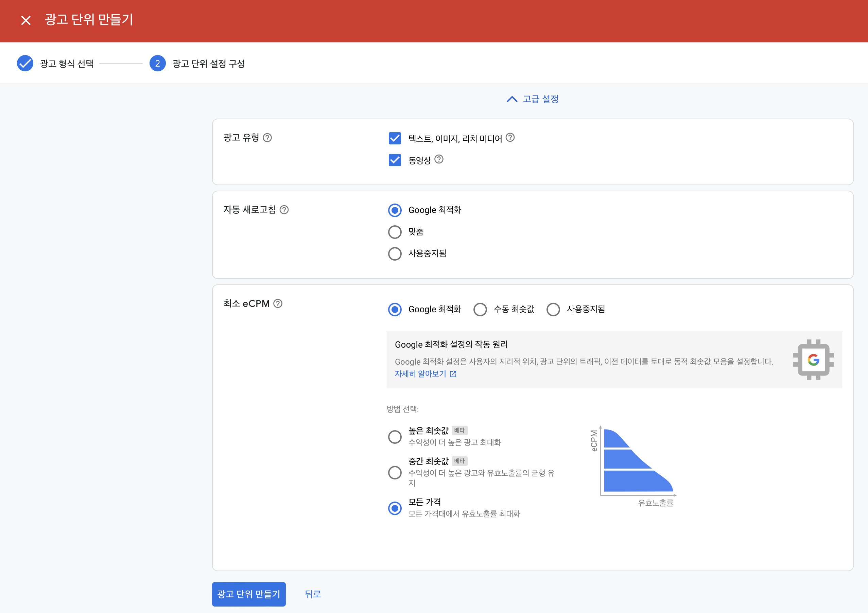Select 중간 최솟값 beta method

[395, 472]
